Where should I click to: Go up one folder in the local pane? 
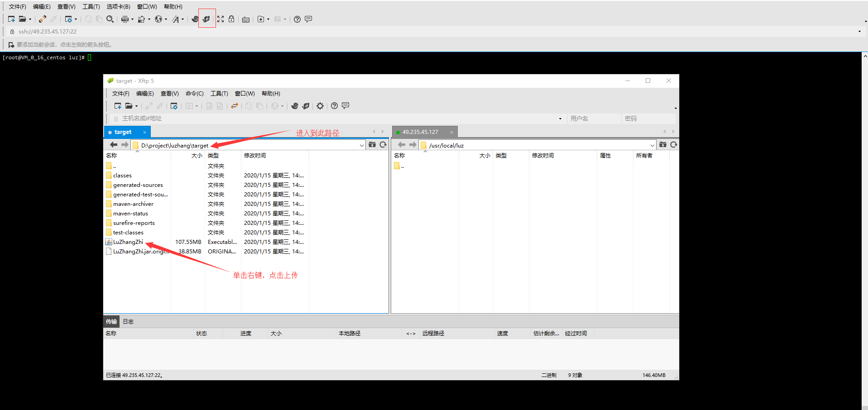372,145
